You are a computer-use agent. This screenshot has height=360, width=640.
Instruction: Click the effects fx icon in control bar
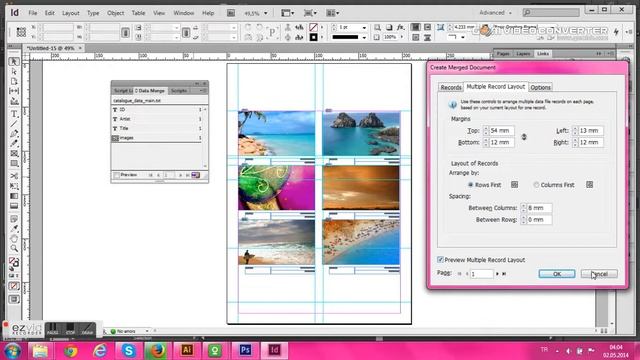point(400,27)
